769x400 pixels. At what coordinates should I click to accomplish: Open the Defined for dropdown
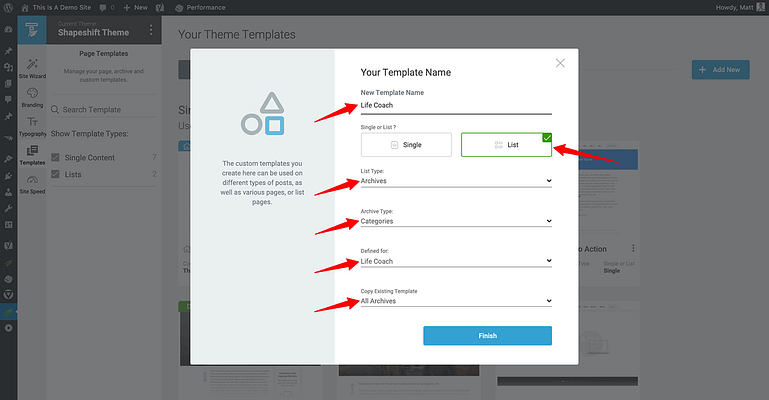(456, 261)
